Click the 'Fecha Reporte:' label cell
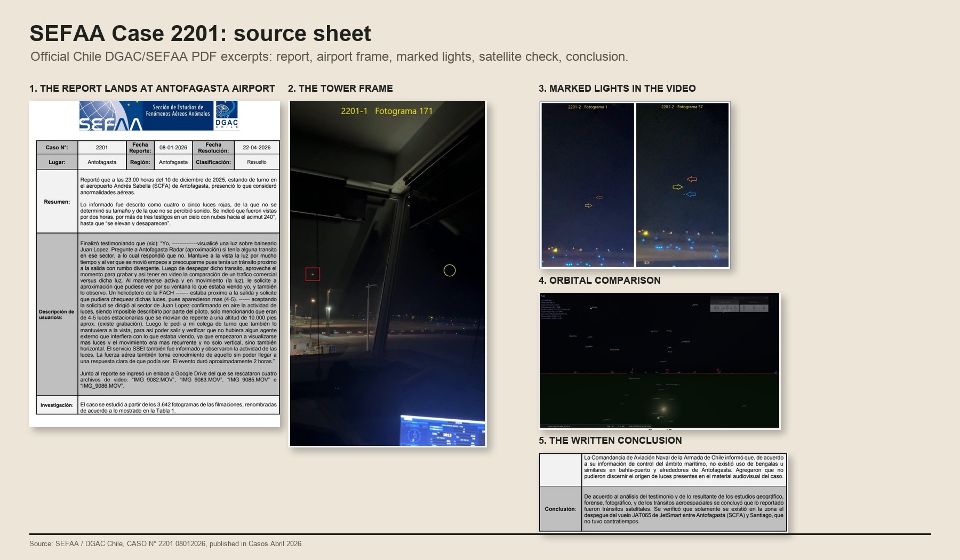The height and width of the screenshot is (560, 960). coord(140,148)
